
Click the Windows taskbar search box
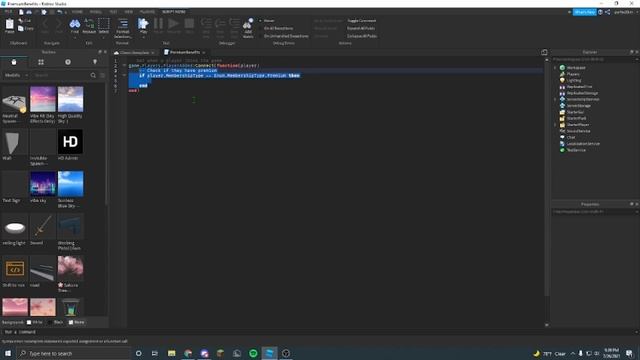pos(73,353)
